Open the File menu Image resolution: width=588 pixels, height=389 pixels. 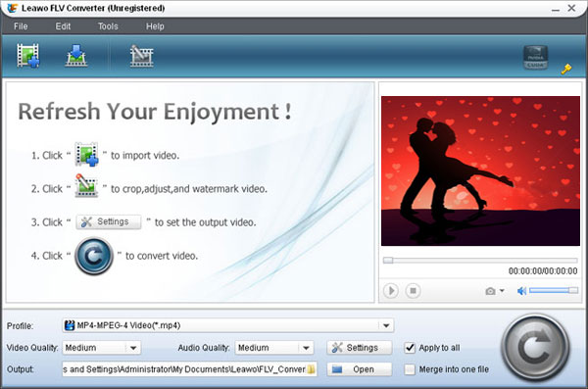(x=21, y=26)
